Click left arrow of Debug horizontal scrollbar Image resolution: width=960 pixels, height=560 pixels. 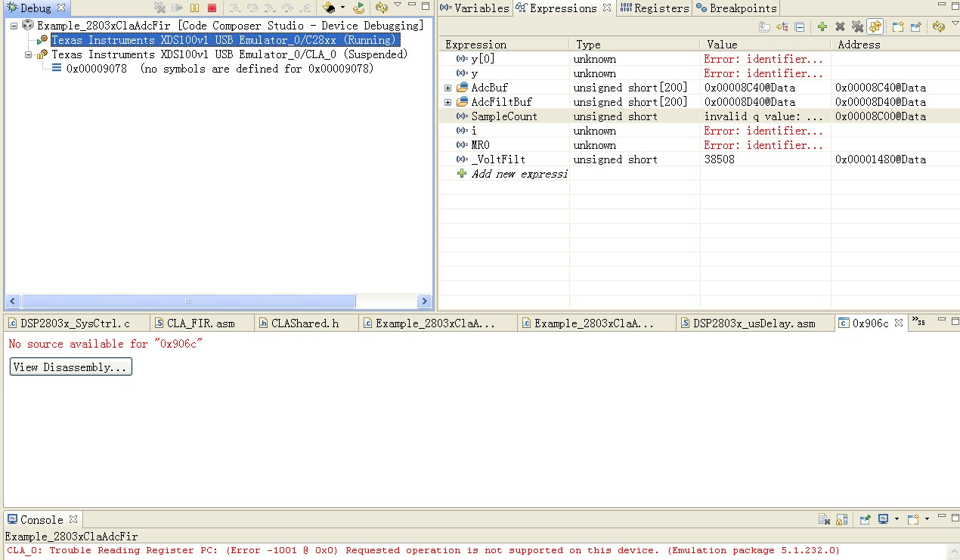click(13, 302)
